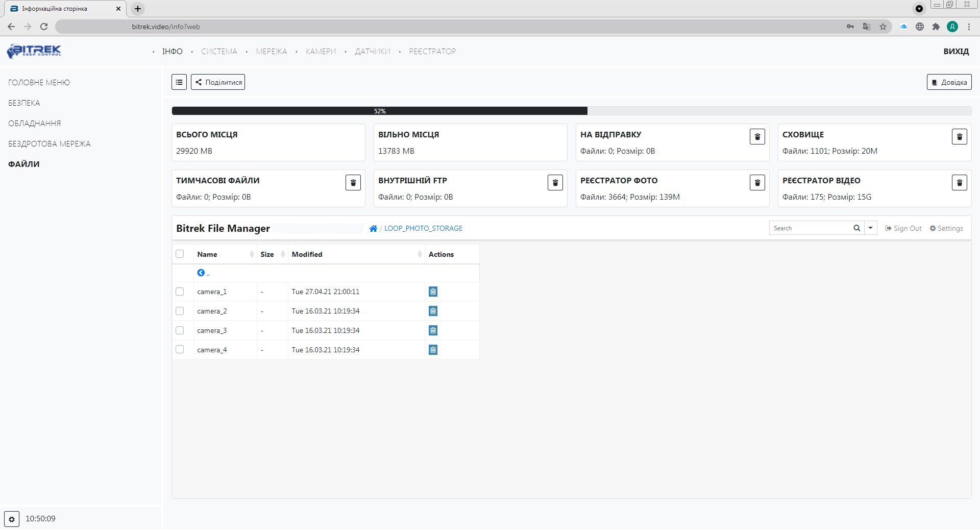Select the camera_4 row checkbox
Screen dimensions: 980x530
(180, 350)
